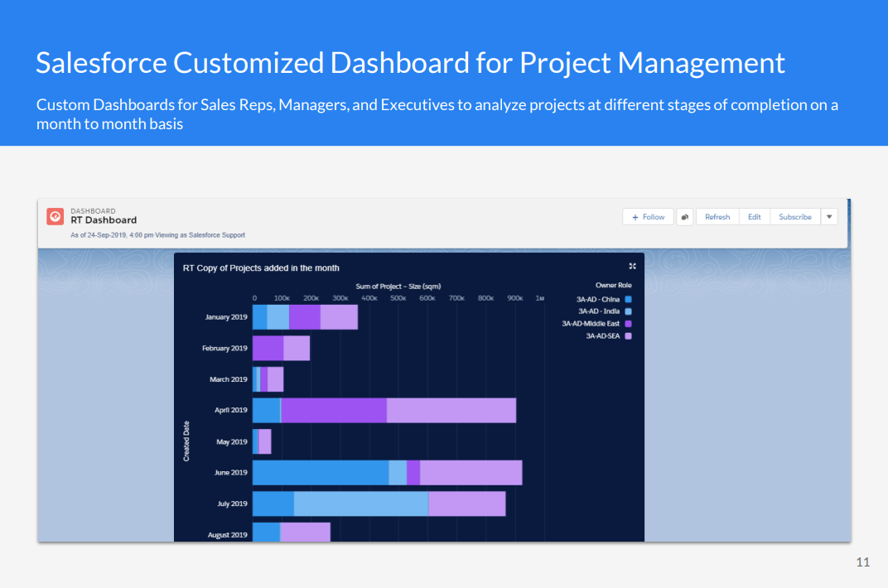The image size is (888, 588).
Task: Refresh the dashboard
Action: [717, 217]
